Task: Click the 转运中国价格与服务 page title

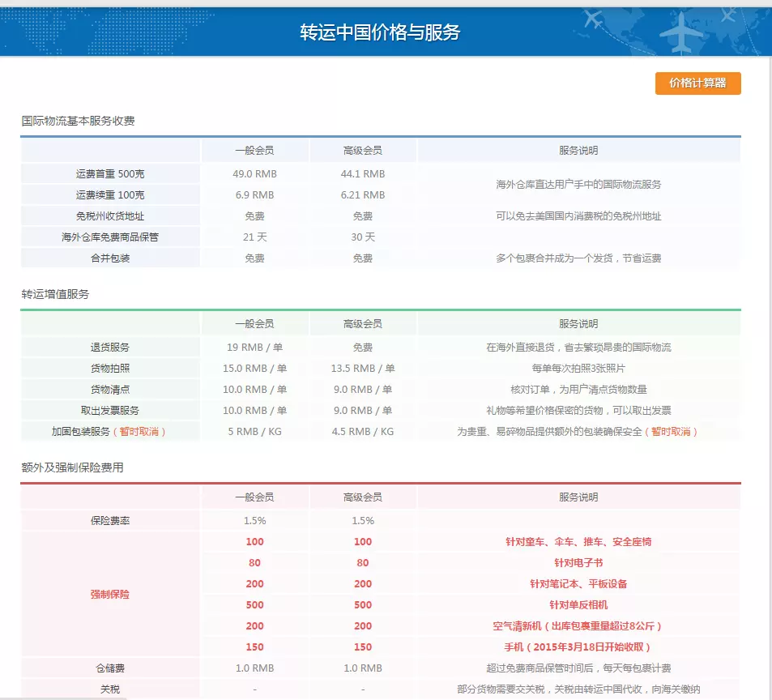Action: pyautogui.click(x=380, y=32)
